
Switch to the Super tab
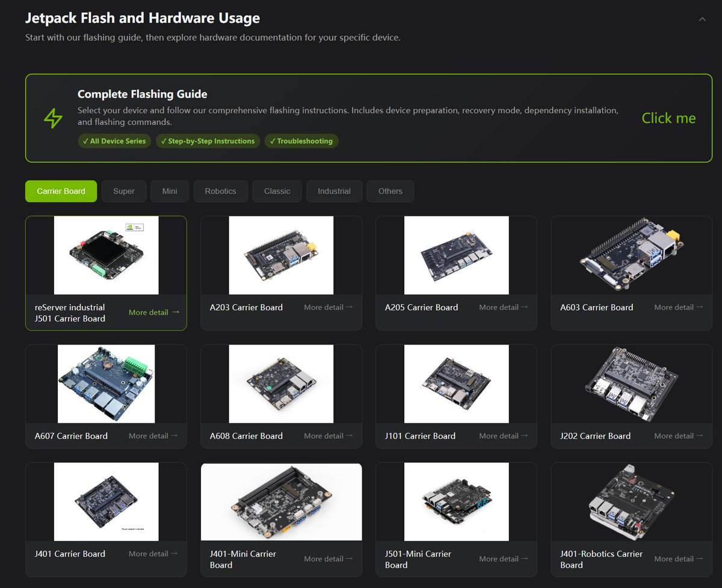124,191
